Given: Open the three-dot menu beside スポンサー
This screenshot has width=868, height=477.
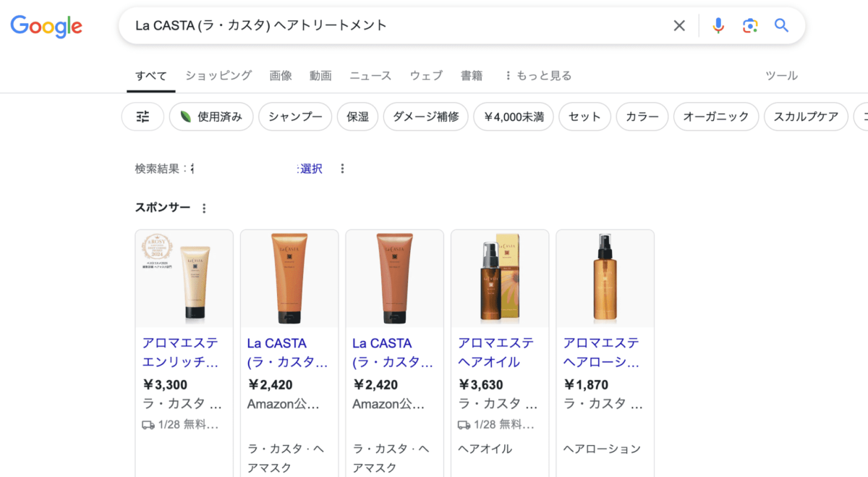Looking at the screenshot, I should coord(204,208).
